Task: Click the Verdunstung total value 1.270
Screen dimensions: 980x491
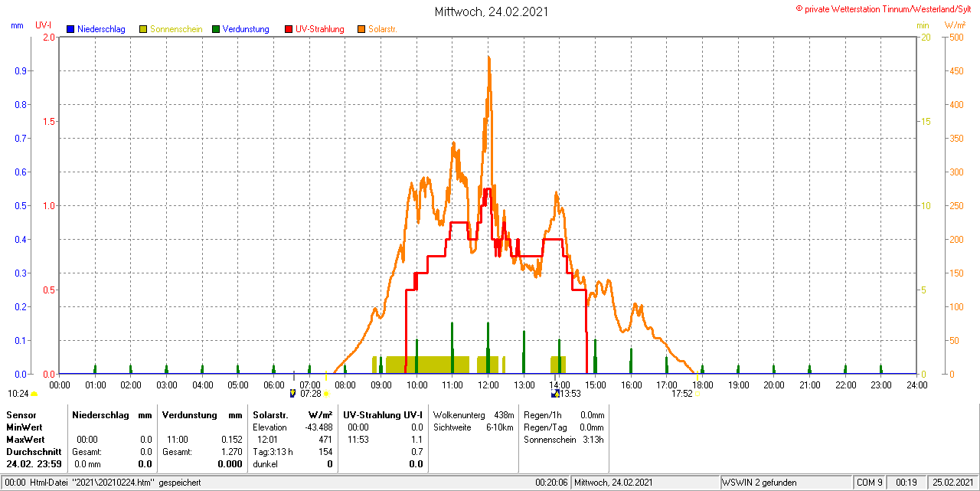Action: [230, 452]
